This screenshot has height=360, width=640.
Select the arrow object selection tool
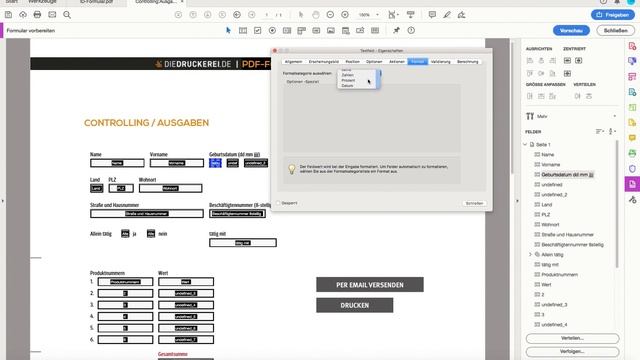click(x=228, y=30)
